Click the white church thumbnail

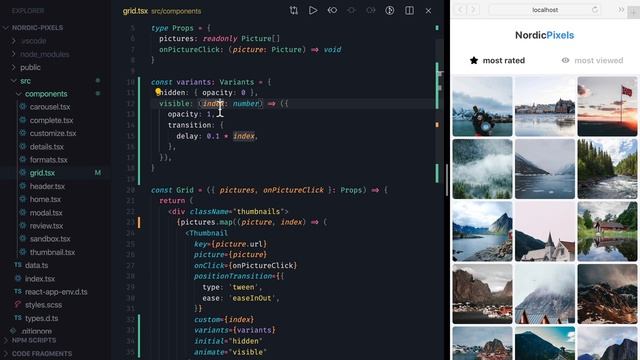[x=544, y=231]
